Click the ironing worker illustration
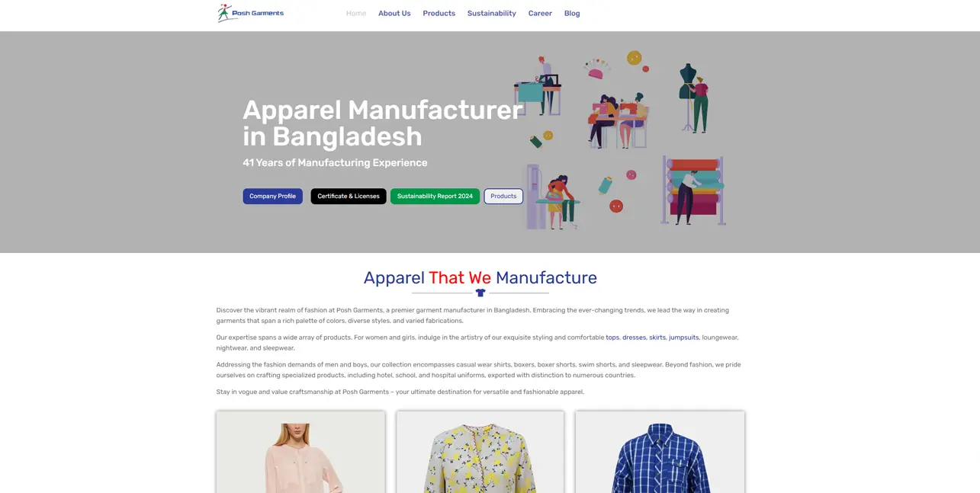980x493 pixels. coord(553,197)
